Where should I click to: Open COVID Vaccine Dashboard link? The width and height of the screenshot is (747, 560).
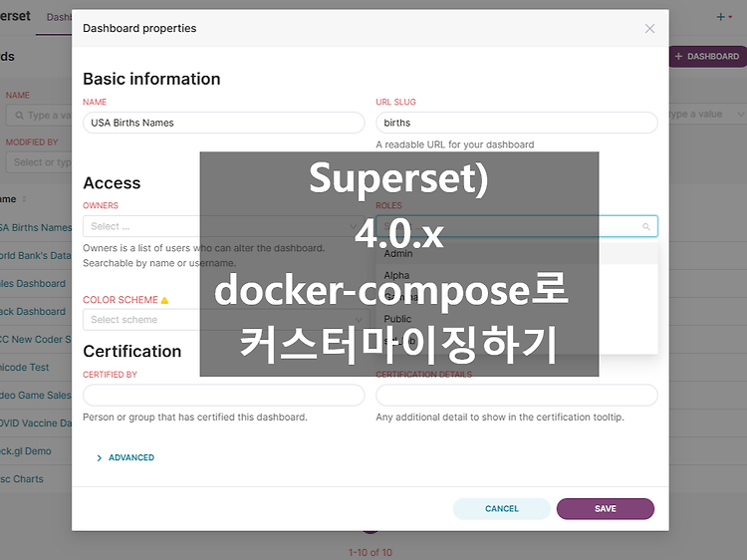[35, 423]
